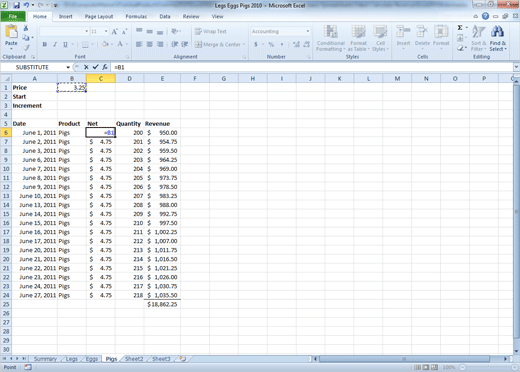Screen dimensions: 520x372
Task: Switch to the Page Layout tab
Action: pyautogui.click(x=99, y=16)
